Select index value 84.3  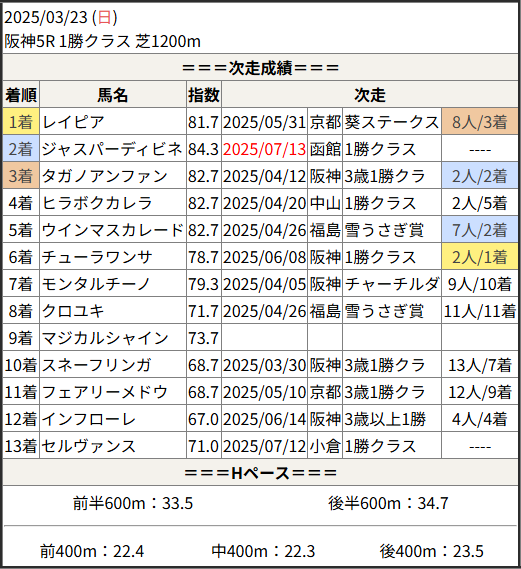point(203,149)
